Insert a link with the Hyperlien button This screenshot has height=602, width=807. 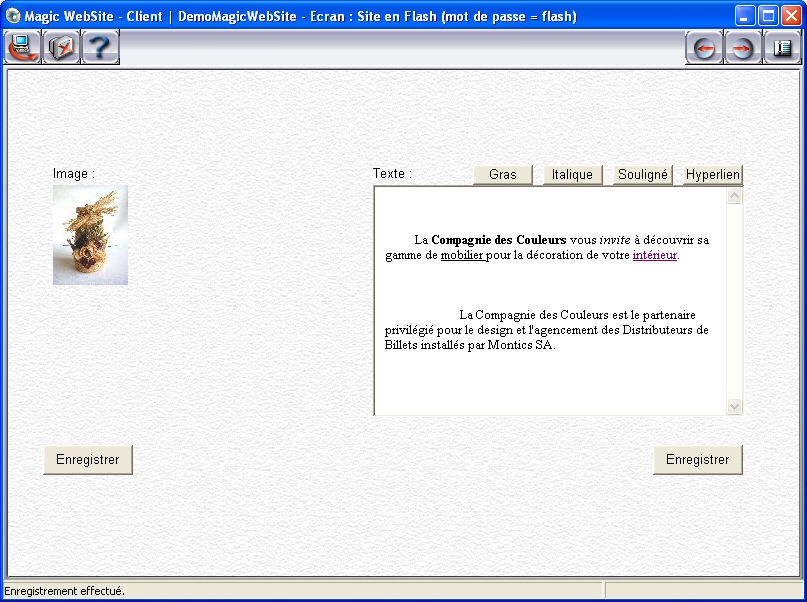coord(713,175)
